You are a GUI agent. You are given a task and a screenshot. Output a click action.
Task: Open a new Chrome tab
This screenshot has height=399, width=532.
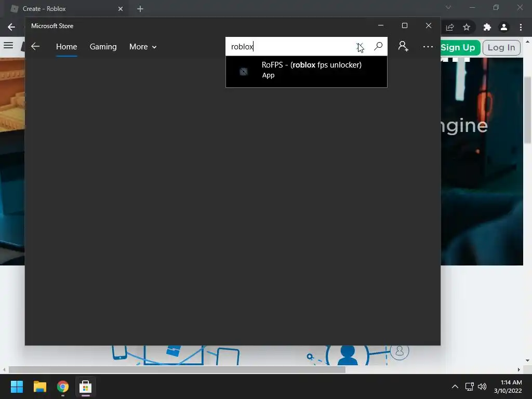point(140,9)
